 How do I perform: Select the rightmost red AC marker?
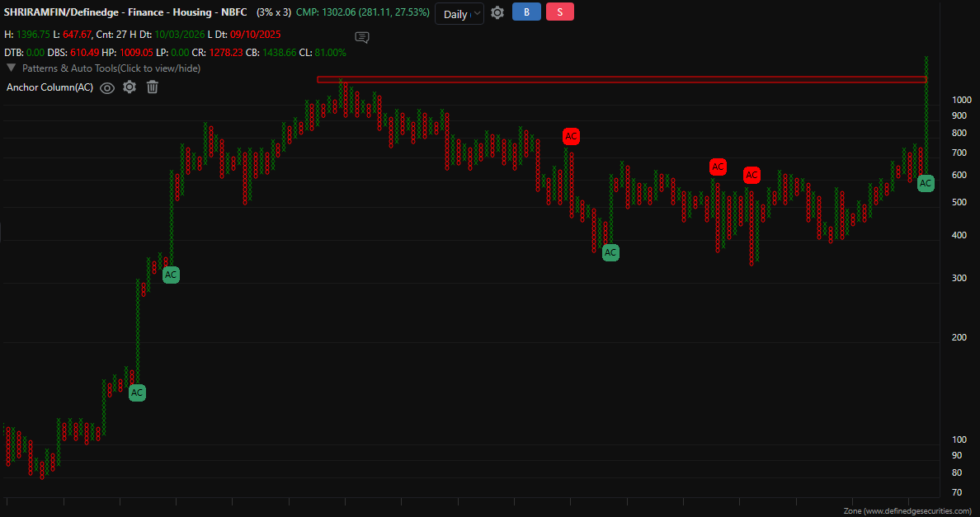751,175
